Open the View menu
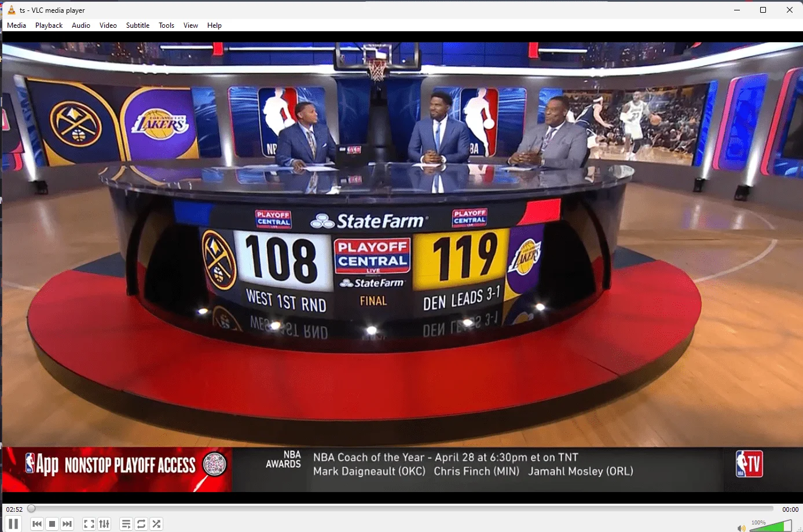 pos(190,25)
